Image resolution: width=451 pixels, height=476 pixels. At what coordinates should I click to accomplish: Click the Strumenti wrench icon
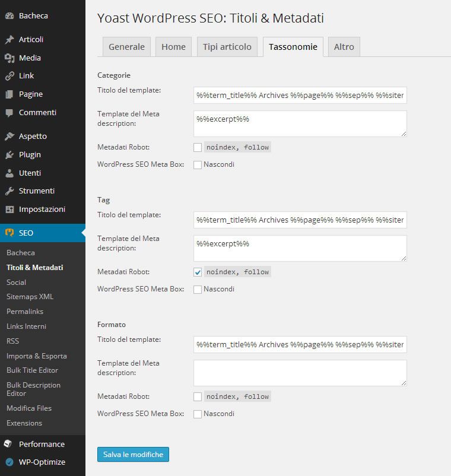pyautogui.click(x=9, y=191)
